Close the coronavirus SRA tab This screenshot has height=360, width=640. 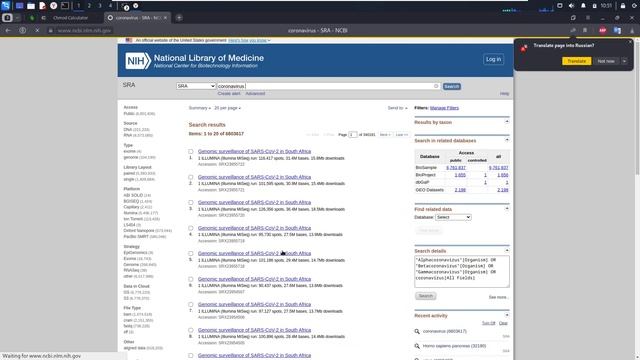point(165,18)
